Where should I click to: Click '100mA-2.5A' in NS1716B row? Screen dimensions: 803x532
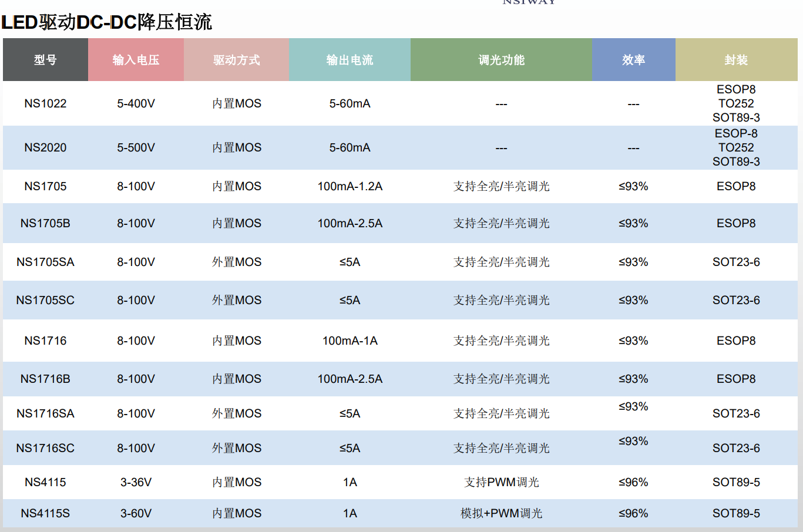pos(350,379)
